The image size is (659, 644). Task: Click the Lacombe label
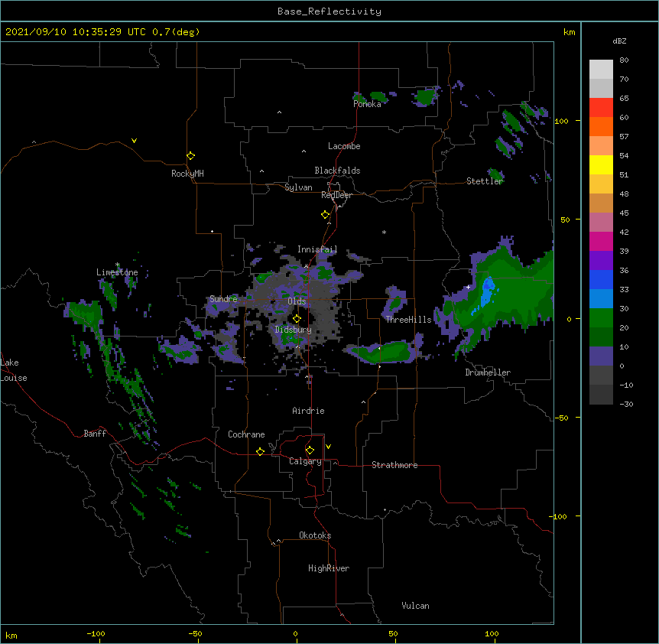point(344,146)
